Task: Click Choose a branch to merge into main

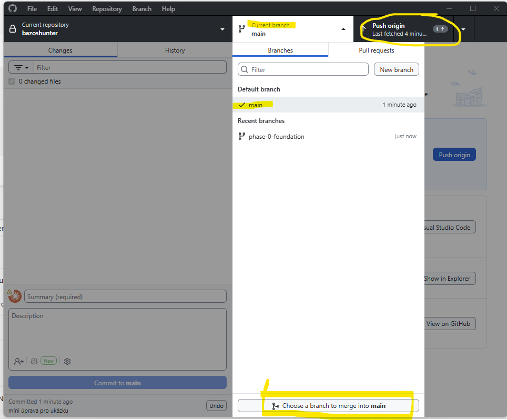Action: [328, 405]
